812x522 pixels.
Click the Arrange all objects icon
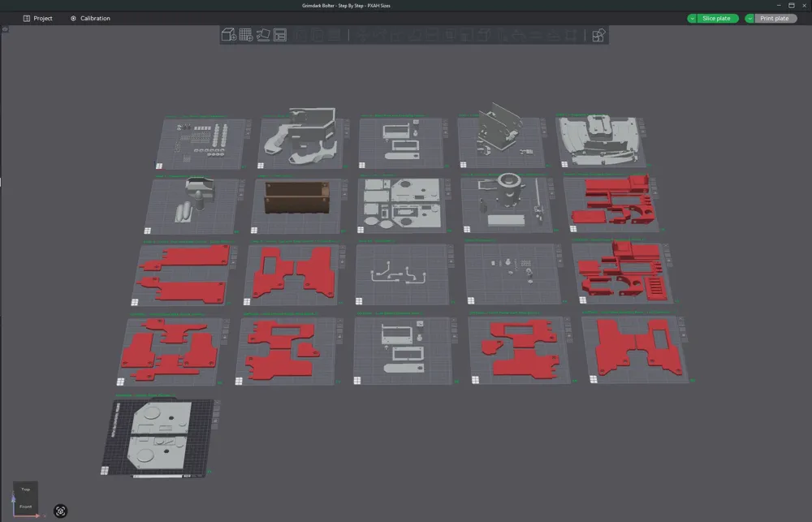pos(280,35)
